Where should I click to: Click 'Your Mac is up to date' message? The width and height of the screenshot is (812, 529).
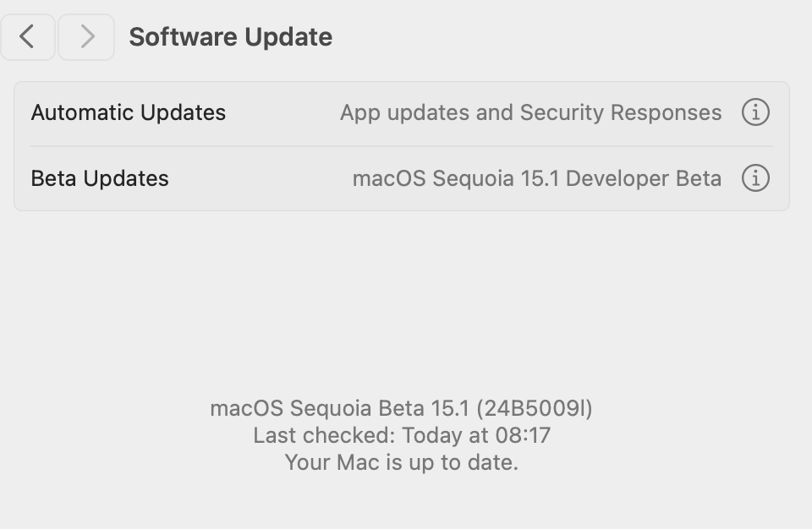coord(401,463)
